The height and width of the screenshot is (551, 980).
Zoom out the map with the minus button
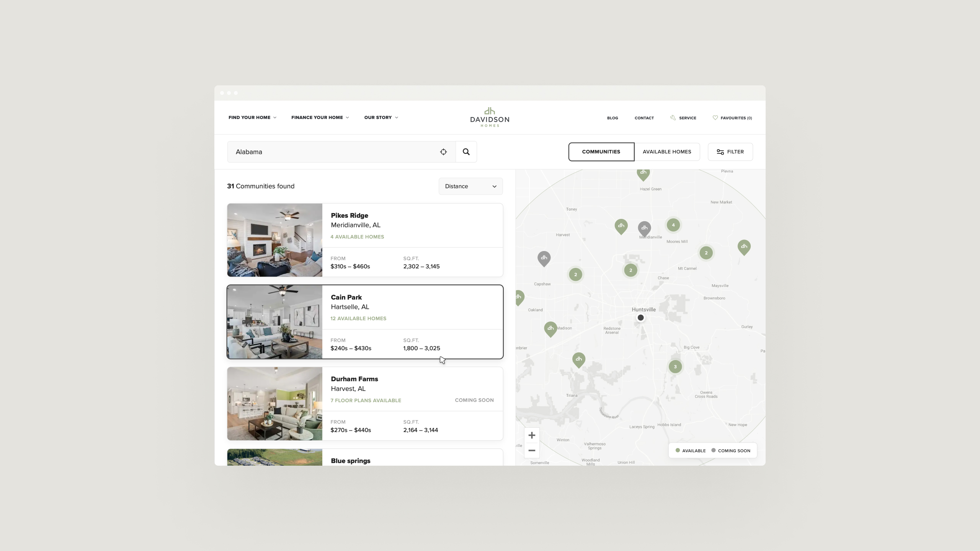click(532, 450)
